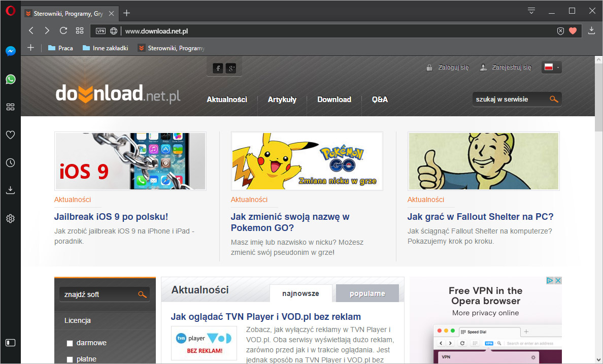The height and width of the screenshot is (364, 603).
Task: Check the darmowe licence checkbox
Action: pos(70,343)
